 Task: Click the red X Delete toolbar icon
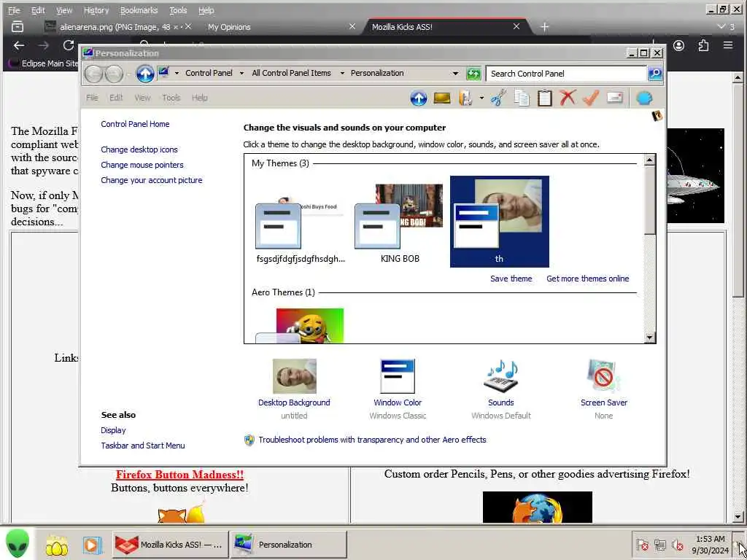568,98
